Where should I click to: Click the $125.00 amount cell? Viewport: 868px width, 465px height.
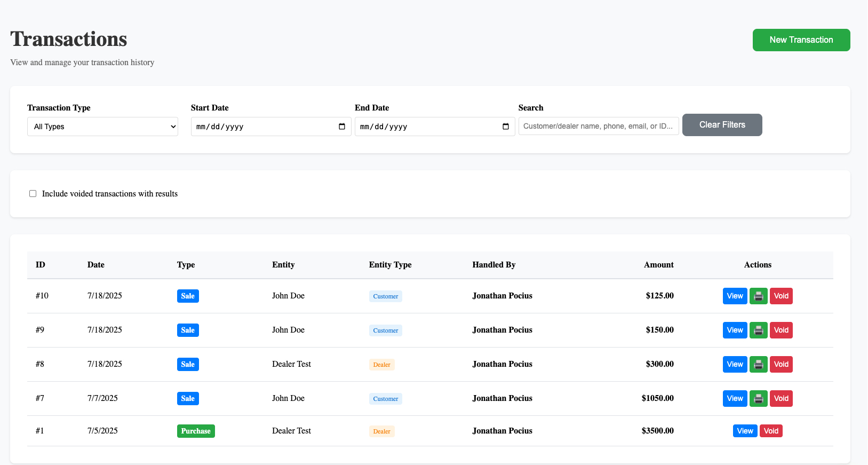point(659,296)
